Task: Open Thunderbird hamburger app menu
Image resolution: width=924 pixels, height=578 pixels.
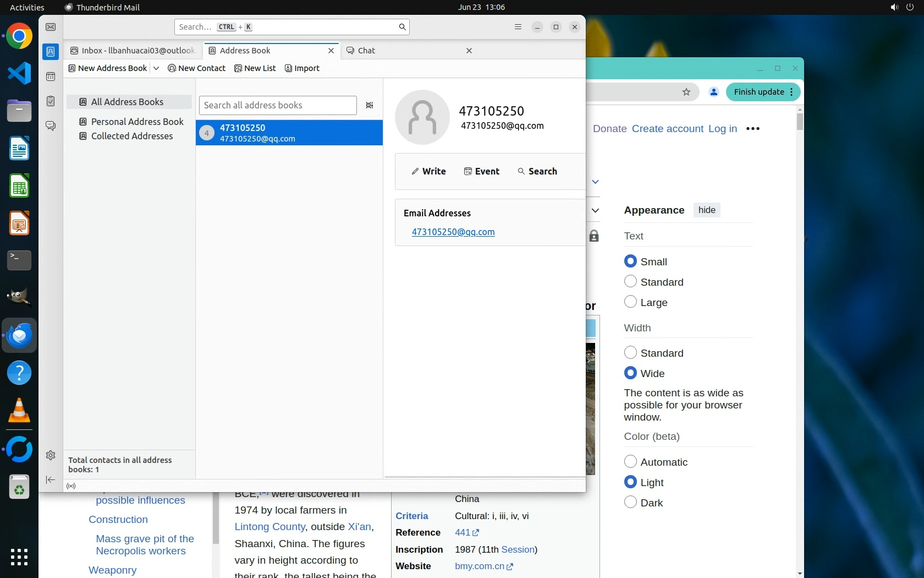Action: 518,27
